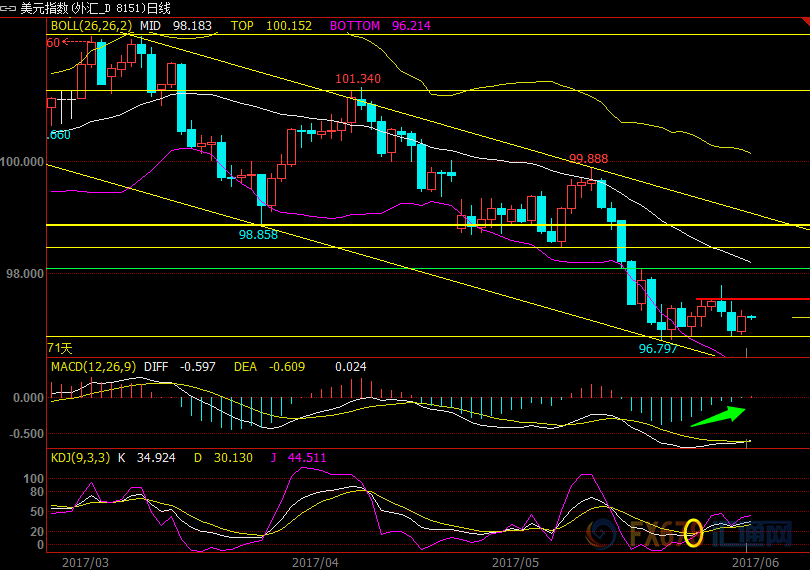Viewport: 810px width, 570px height.
Task: Click the KDJ J value 44.511
Action: 307,458
